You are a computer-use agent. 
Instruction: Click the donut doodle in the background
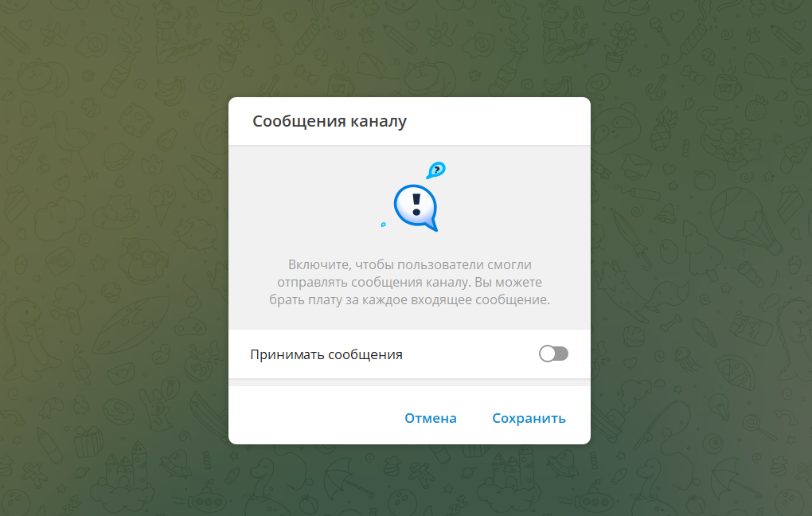coord(119,413)
